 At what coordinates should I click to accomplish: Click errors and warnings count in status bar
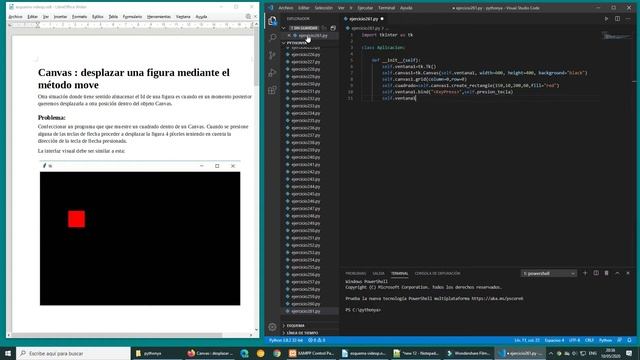tap(317, 340)
